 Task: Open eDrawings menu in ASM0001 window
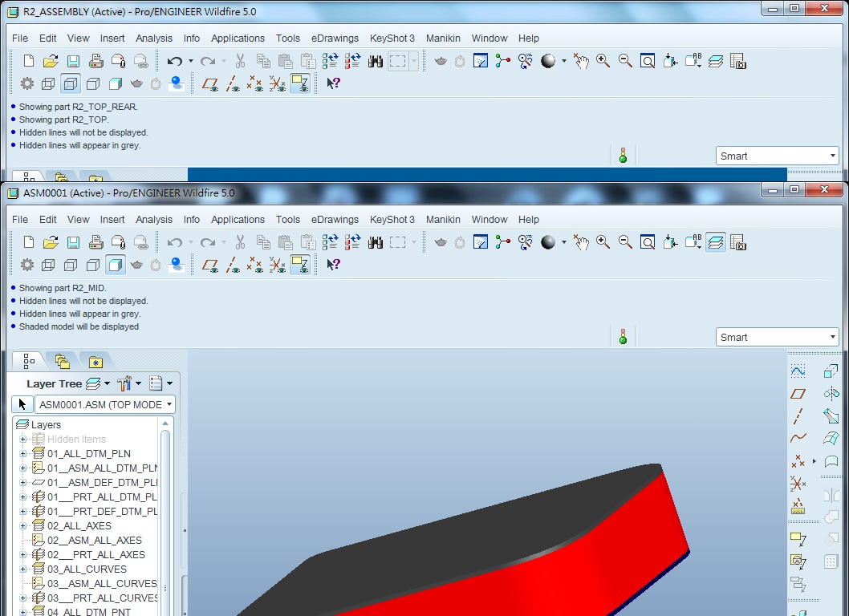[335, 219]
